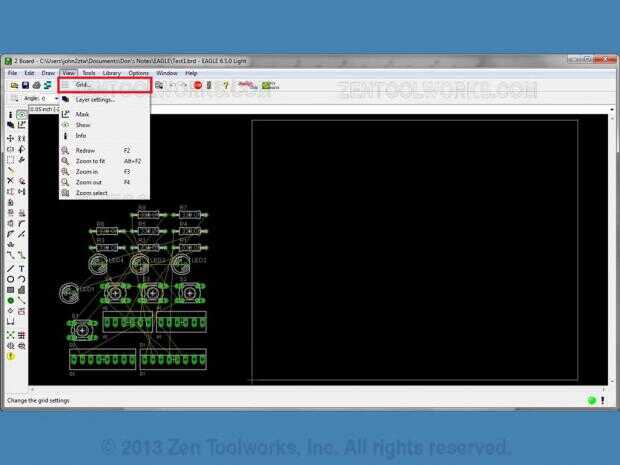Open the Tools menu
Viewport: 620px width, 465px height.
pyautogui.click(x=89, y=73)
